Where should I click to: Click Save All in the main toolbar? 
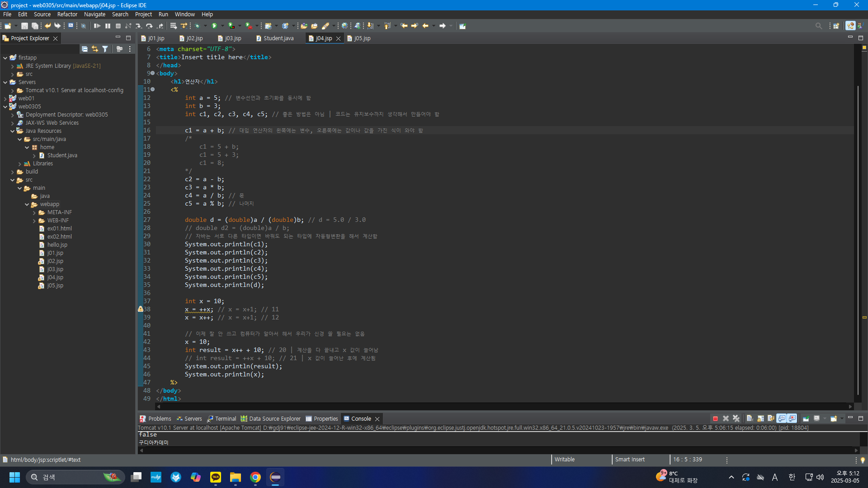click(35, 26)
